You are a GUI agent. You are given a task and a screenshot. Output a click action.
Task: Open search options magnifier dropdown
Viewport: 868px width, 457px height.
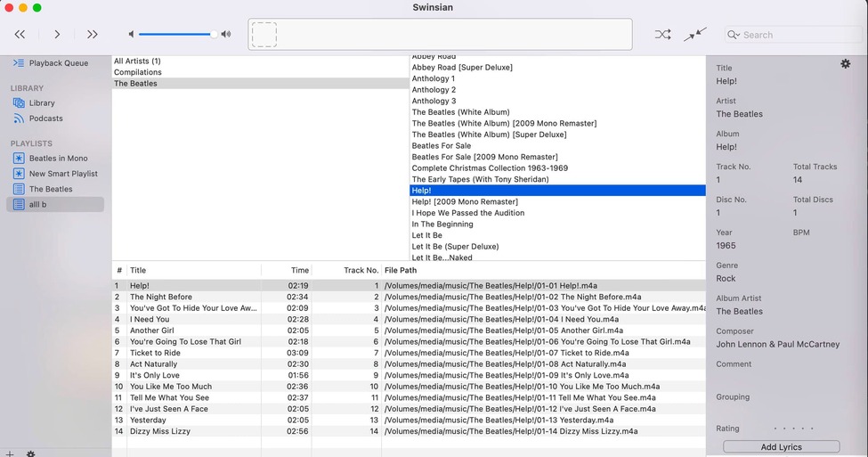pyautogui.click(x=734, y=35)
